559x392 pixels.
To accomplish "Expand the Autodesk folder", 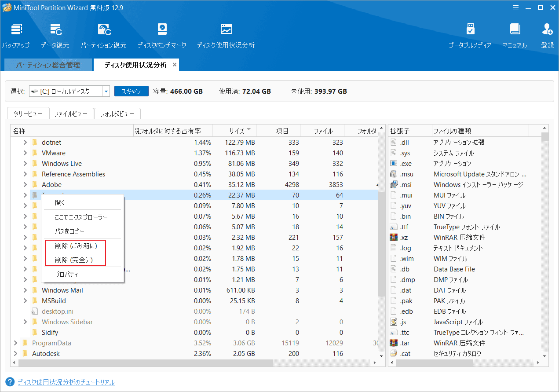I will pyautogui.click(x=16, y=354).
